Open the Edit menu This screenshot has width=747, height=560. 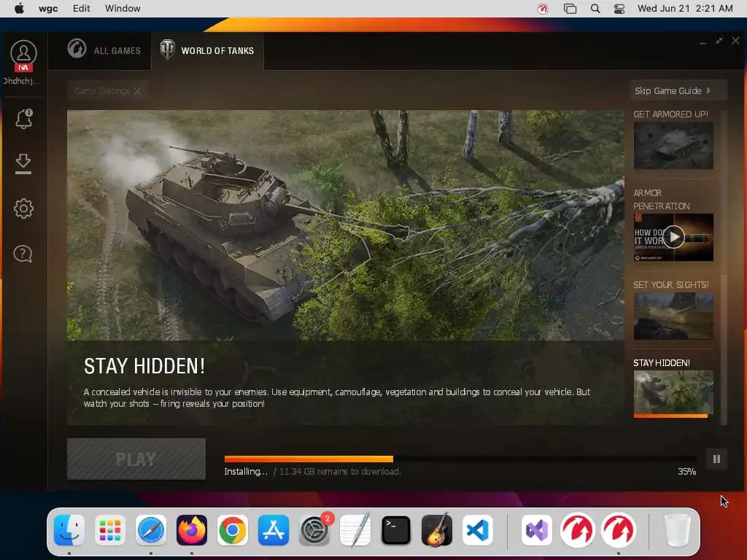(82, 9)
